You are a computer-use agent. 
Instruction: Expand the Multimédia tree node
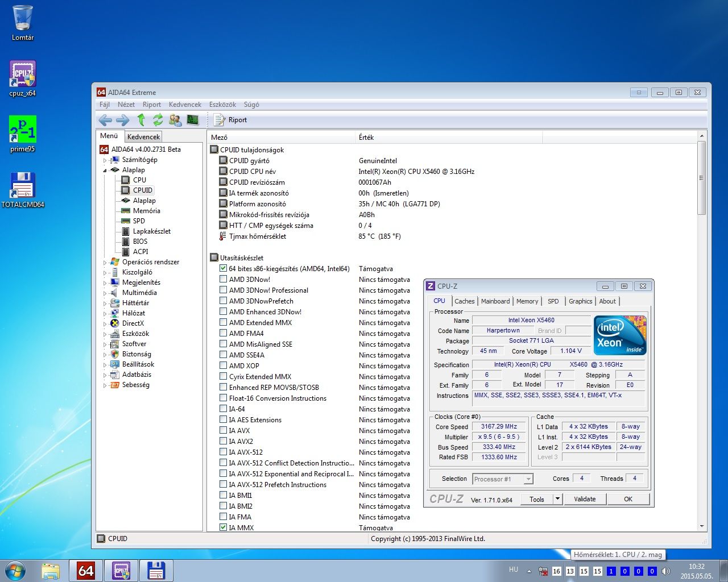click(105, 293)
